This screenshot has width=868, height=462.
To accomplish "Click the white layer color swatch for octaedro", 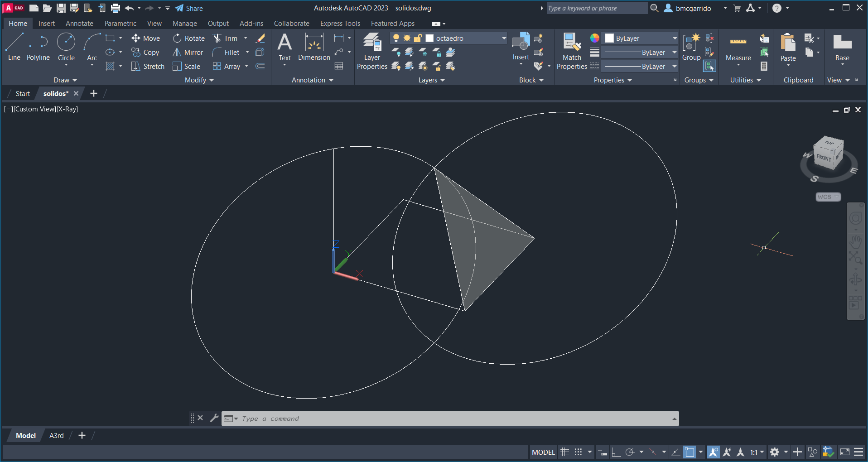I will [x=430, y=38].
